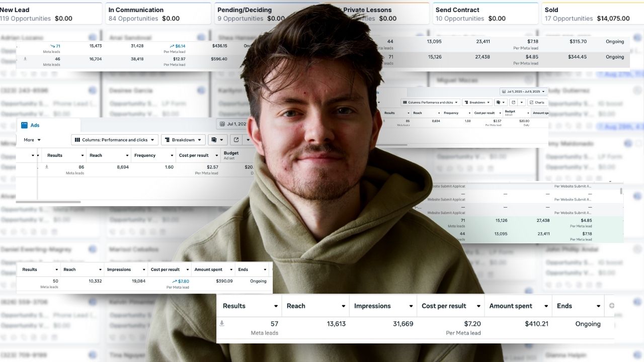Viewport: 644px width, 362px height.
Task: Open reports icon dropdown in Ads-tab panel
Action: tap(217, 140)
